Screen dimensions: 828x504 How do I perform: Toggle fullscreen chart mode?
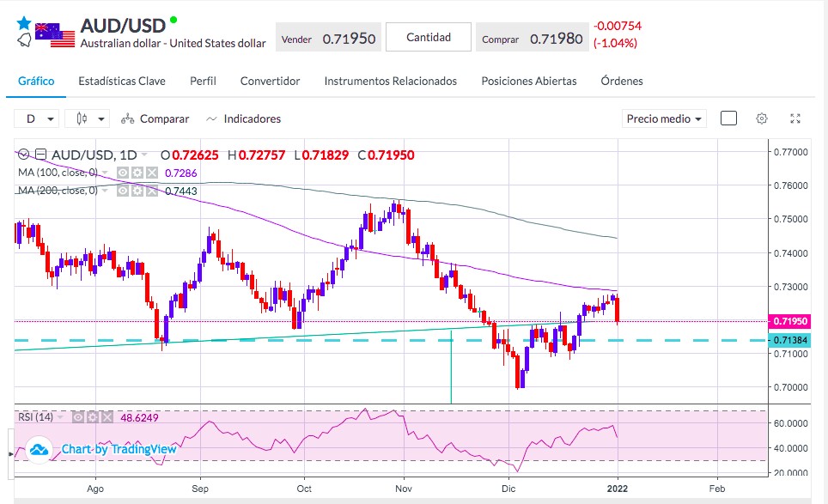pyautogui.click(x=795, y=118)
